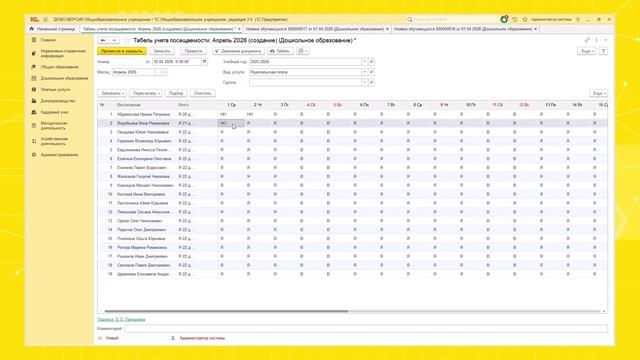Open the Заполнить dropdown button
The image size is (640, 360).
(112, 93)
